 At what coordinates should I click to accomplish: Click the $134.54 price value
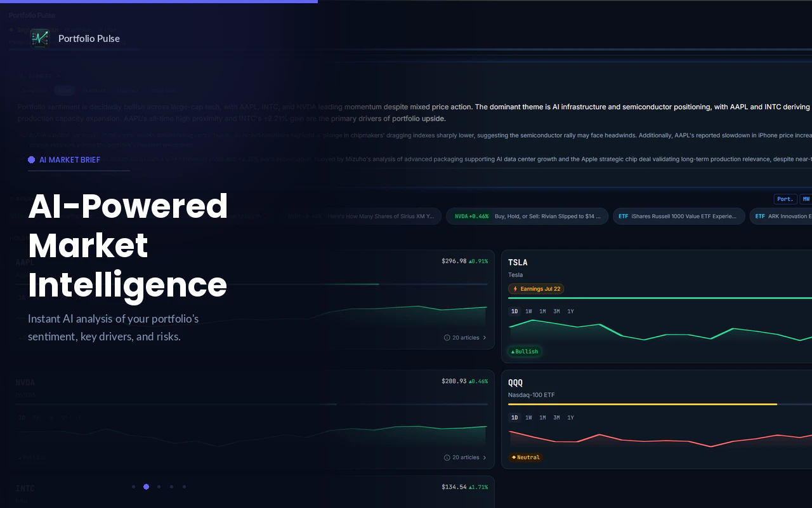point(454,487)
